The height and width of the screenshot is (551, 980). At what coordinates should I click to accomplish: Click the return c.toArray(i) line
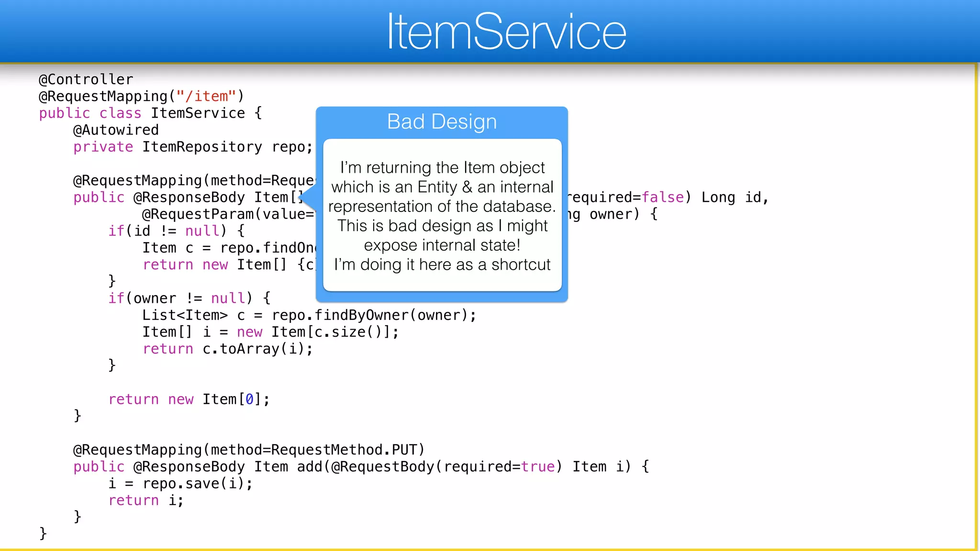click(x=228, y=349)
